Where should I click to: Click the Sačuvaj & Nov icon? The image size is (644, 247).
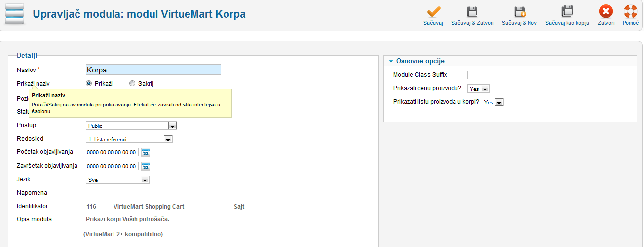(519, 12)
